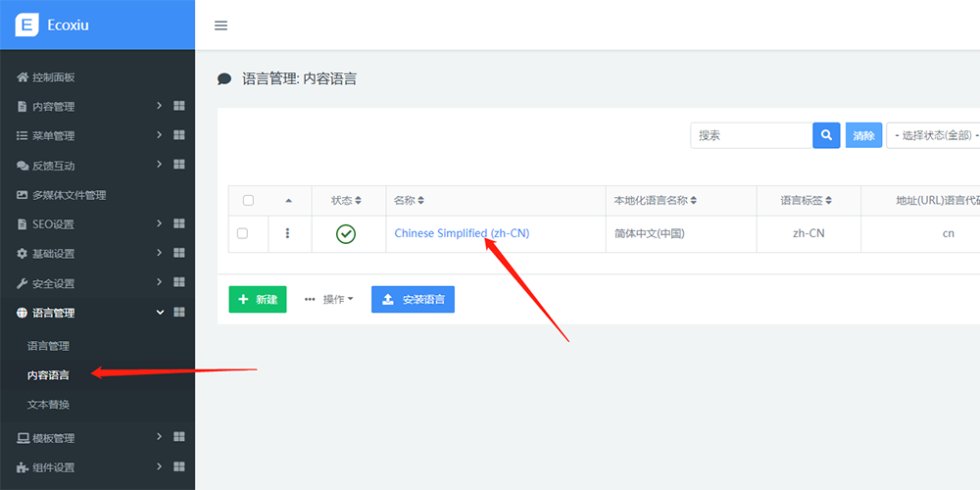Open the three-dot row actions menu
Image resolution: width=980 pixels, height=490 pixels.
[287, 233]
